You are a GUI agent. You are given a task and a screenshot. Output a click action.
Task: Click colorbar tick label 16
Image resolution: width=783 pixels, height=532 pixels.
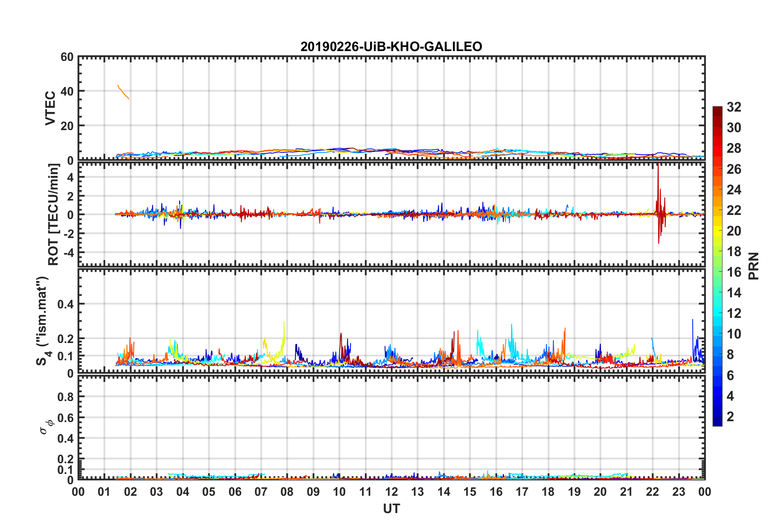[734, 272]
